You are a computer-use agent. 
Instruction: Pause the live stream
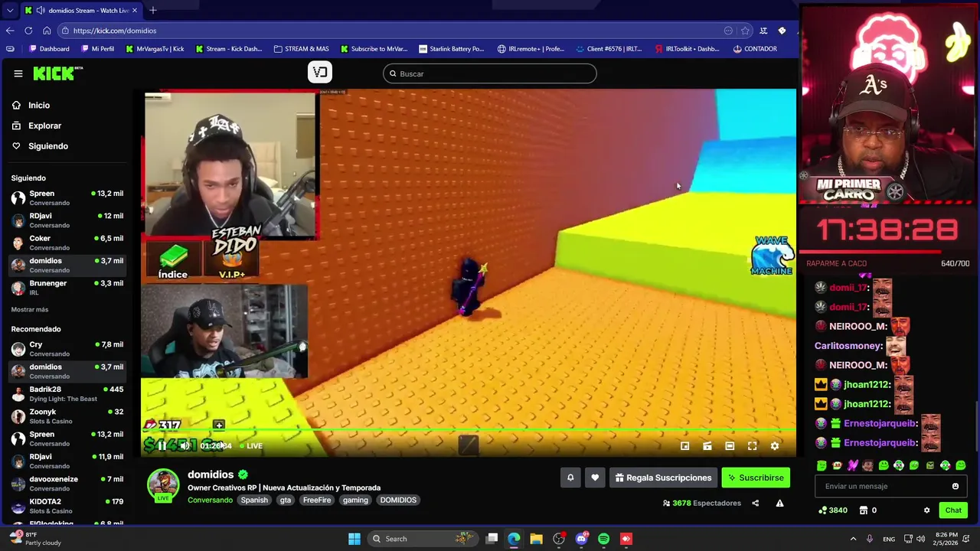click(162, 445)
